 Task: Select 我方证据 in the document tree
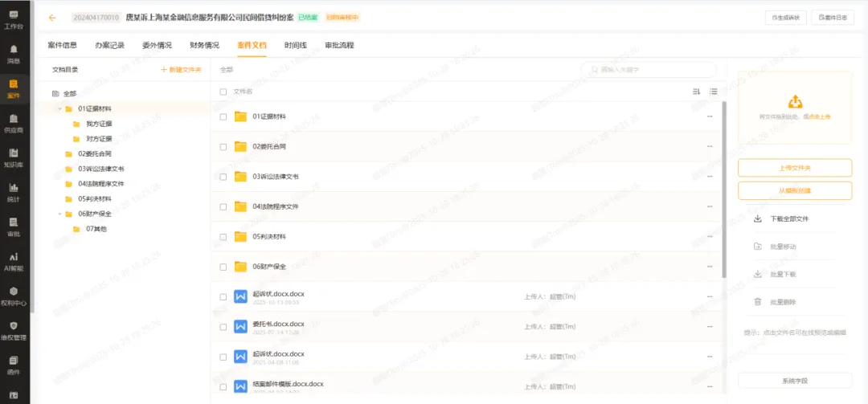pyautogui.click(x=99, y=124)
